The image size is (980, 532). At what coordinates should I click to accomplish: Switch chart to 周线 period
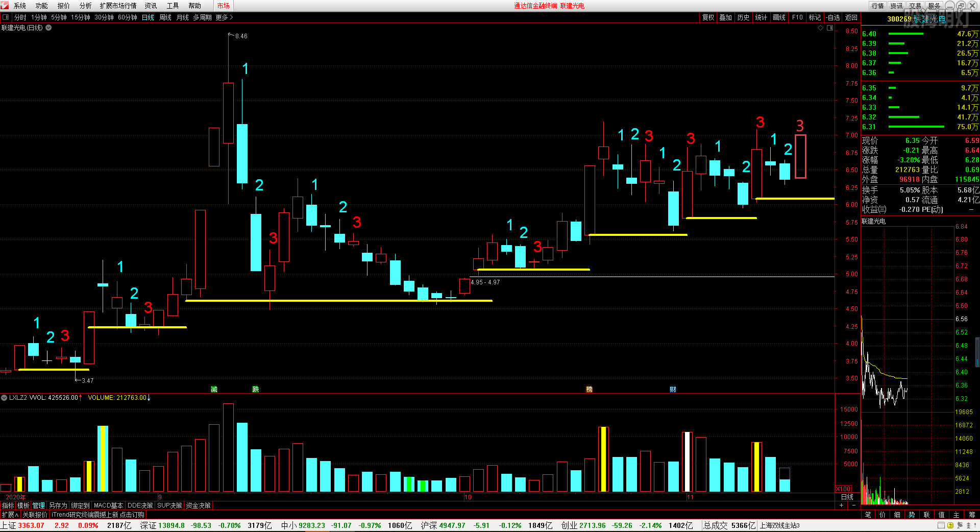point(165,17)
